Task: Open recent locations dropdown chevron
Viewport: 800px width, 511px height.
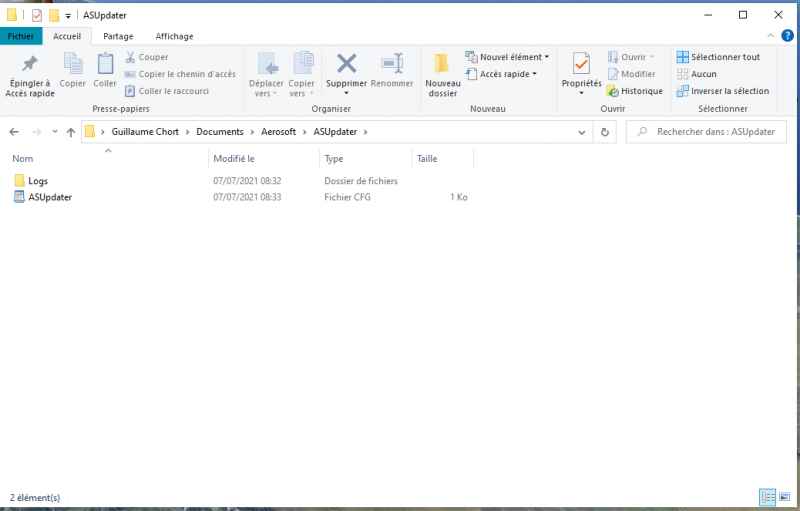Action: [x=55, y=132]
